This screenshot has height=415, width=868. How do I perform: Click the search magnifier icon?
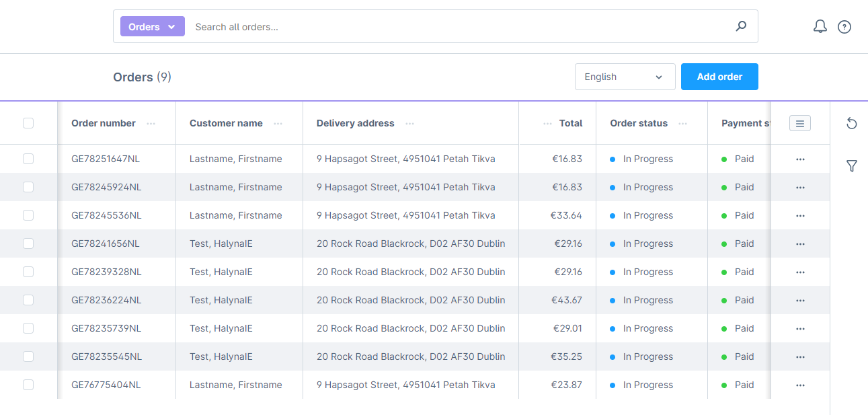740,26
